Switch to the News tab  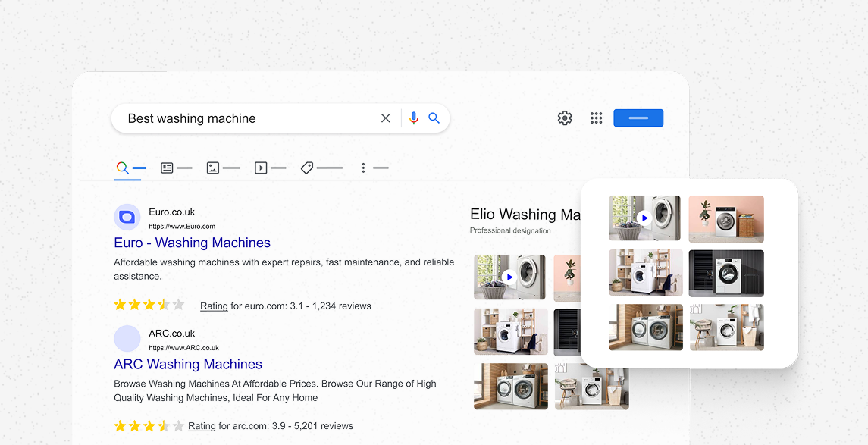[x=176, y=168]
